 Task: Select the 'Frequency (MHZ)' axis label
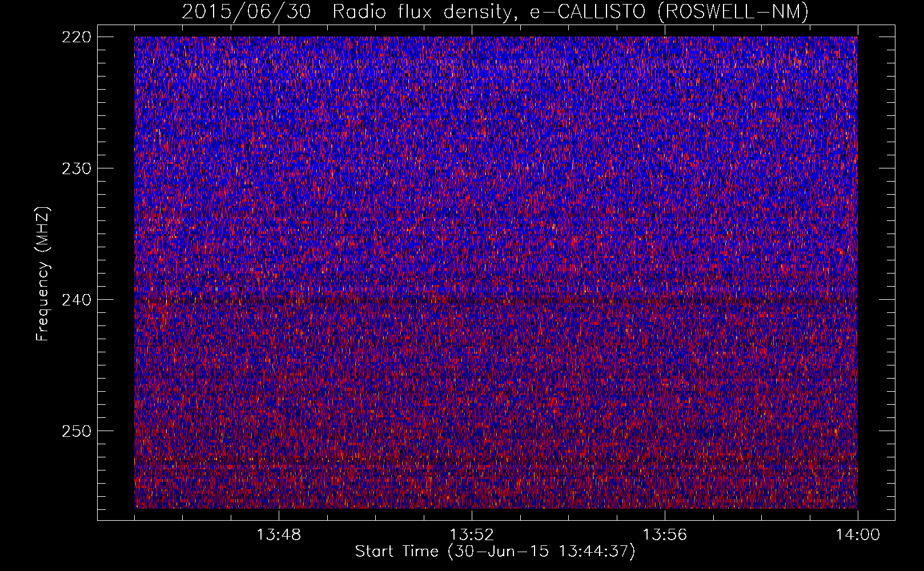43,274
